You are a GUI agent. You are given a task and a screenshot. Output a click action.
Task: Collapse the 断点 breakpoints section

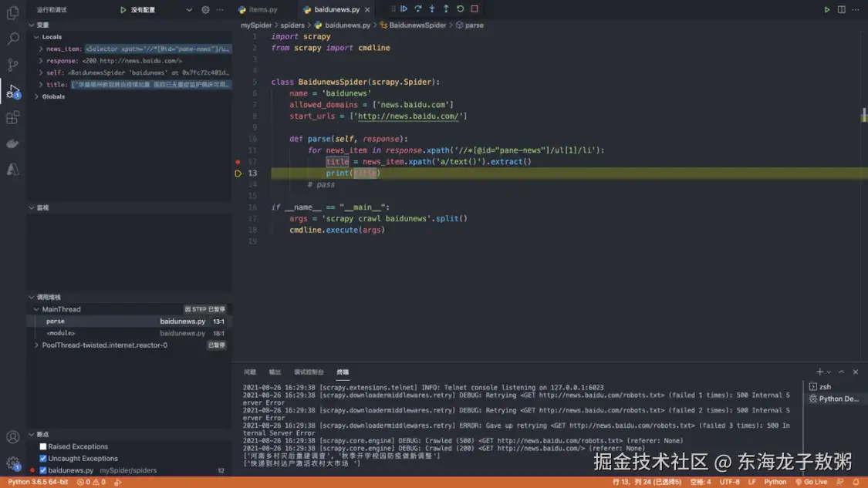[x=32, y=434]
